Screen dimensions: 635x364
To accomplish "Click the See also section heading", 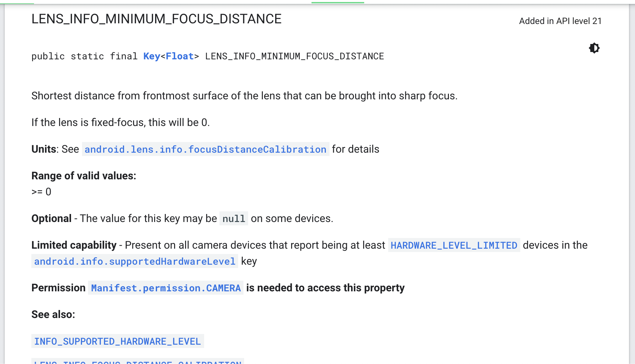I will pos(53,314).
